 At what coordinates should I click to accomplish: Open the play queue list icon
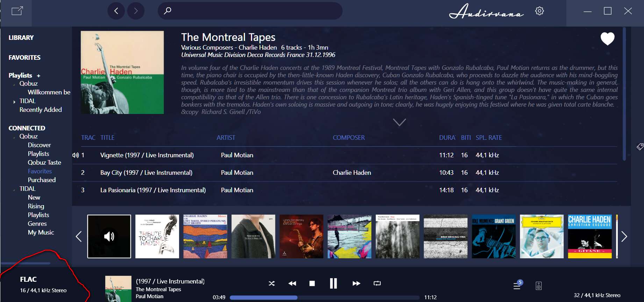tap(517, 286)
